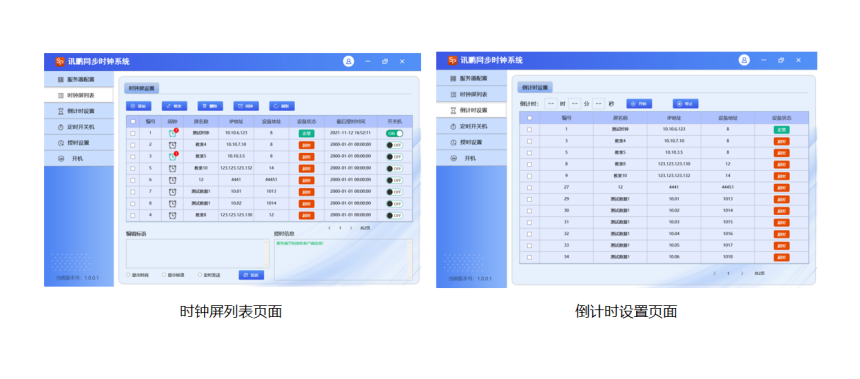Tick the checkbox for row 9 in countdown window
860x379 pixels.
click(x=529, y=176)
